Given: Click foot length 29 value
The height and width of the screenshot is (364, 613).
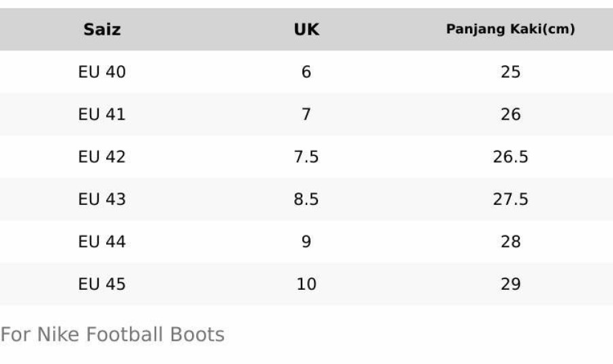Looking at the screenshot, I should click(x=510, y=284).
